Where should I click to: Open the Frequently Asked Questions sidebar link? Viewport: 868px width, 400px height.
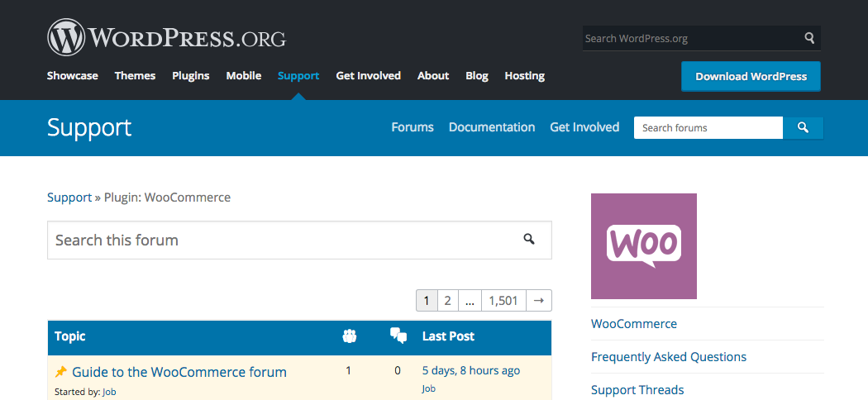pyautogui.click(x=669, y=357)
